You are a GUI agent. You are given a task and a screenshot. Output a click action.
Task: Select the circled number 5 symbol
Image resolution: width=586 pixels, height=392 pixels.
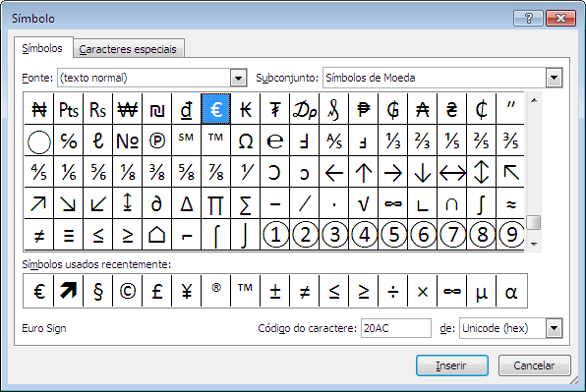click(393, 235)
